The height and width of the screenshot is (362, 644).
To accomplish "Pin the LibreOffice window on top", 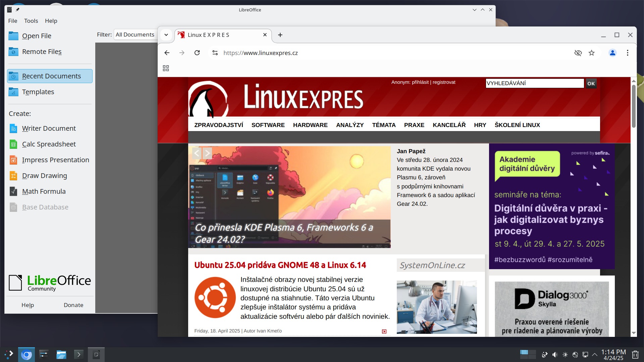I will 17,10.
